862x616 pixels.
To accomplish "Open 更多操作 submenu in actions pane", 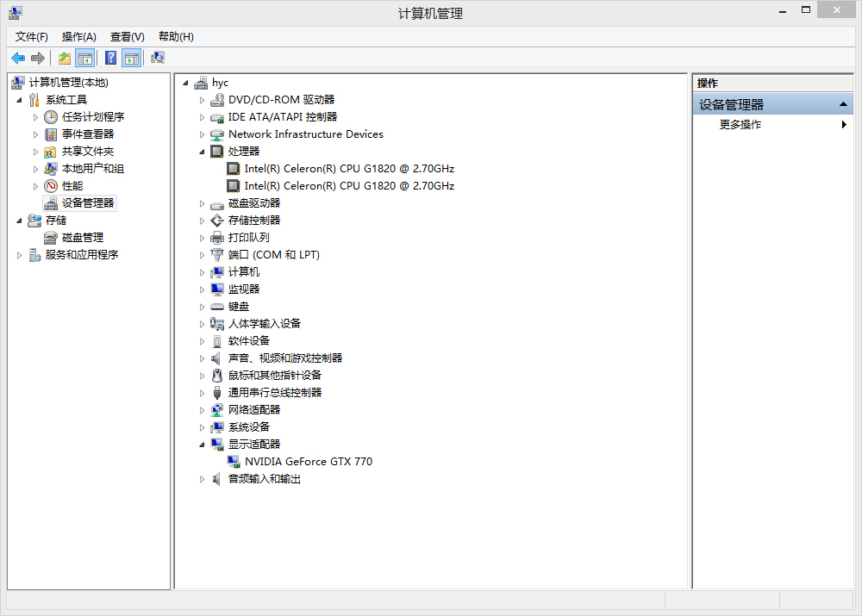I will click(773, 125).
